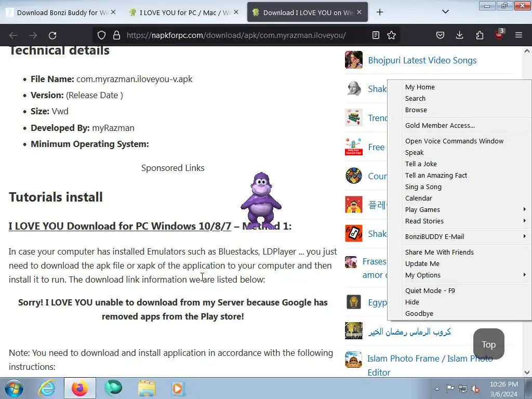Viewport: 532px width, 399px height.
Task: Bookmark this page with the star icon
Action: coord(392,35)
